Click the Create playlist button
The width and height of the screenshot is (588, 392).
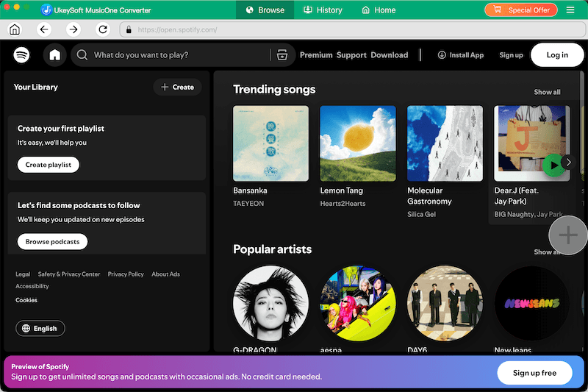[x=49, y=165]
